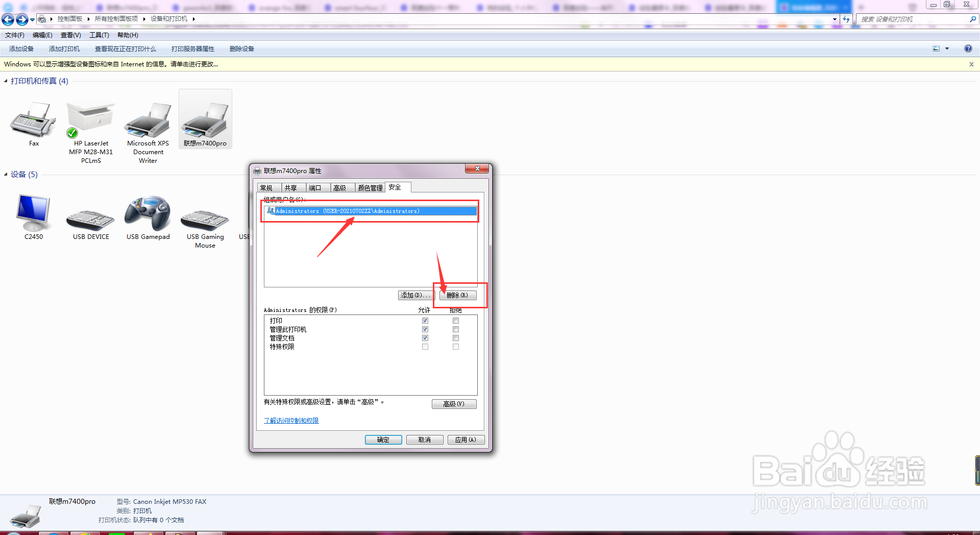The width and height of the screenshot is (980, 535).
Task: Click the 删除(R) button
Action: click(x=458, y=295)
